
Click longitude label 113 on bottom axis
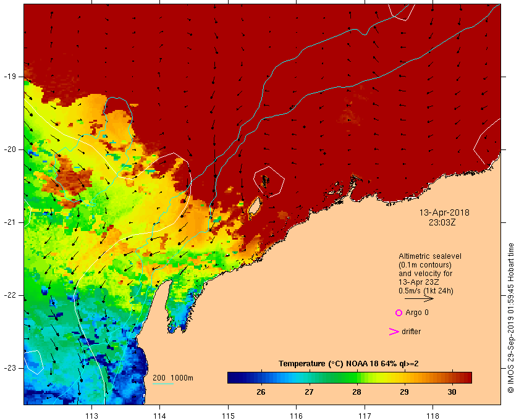(x=91, y=416)
